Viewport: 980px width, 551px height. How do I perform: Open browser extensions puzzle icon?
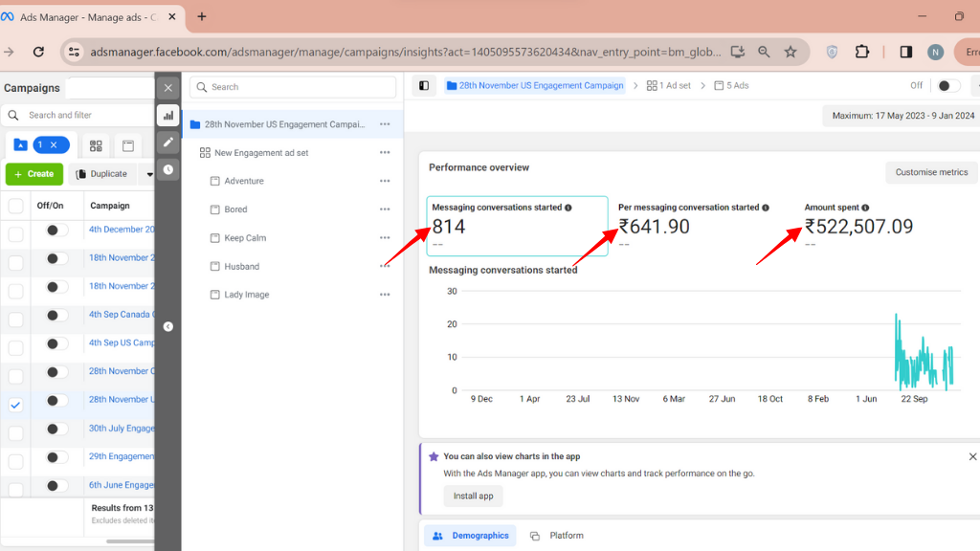(x=862, y=52)
